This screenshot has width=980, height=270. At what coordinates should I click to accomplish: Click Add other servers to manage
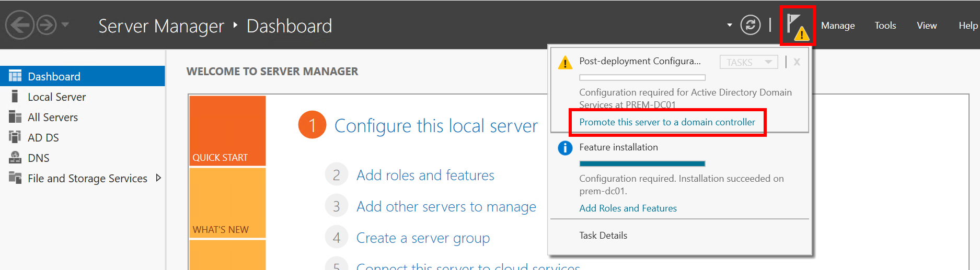[446, 207]
